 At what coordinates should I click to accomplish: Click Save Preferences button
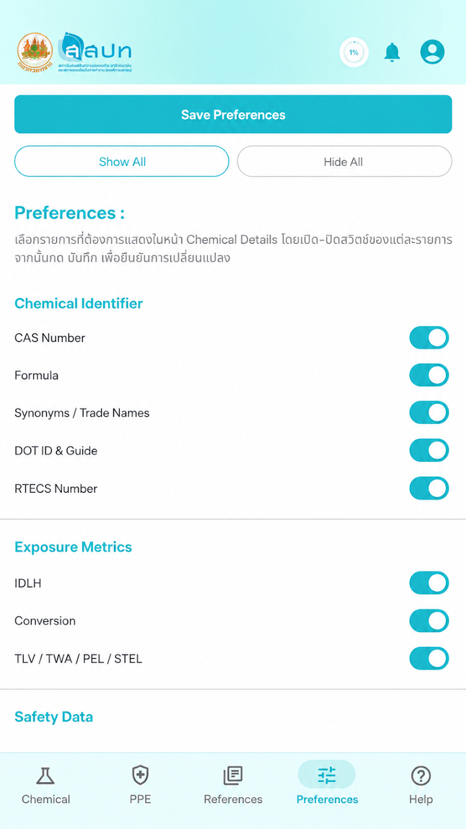[x=233, y=114]
